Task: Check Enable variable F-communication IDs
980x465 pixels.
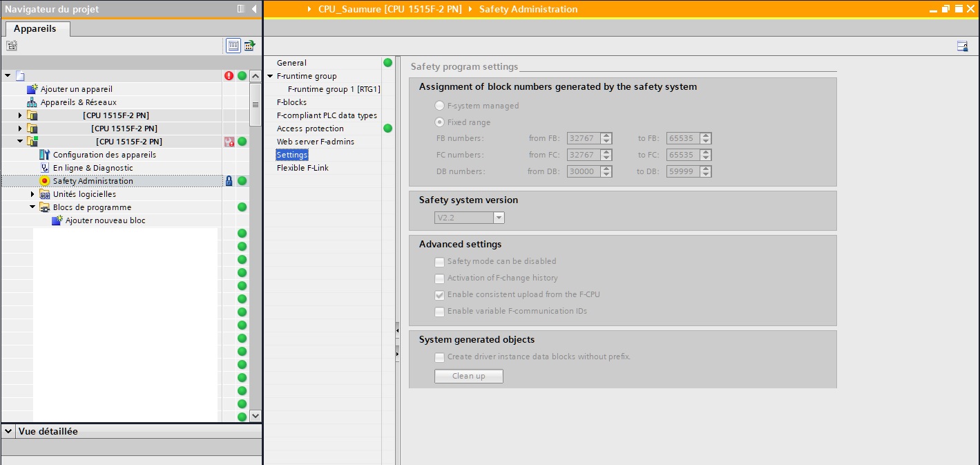Action: pos(439,312)
